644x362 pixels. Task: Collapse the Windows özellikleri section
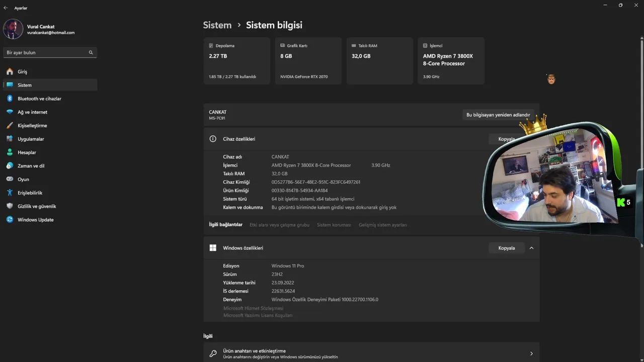(531, 248)
